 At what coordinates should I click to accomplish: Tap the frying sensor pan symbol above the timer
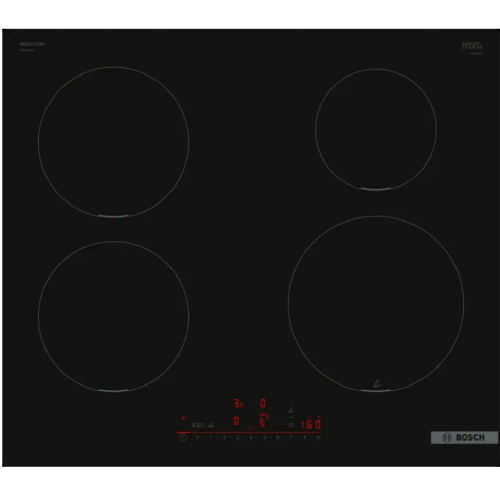pos(291,410)
